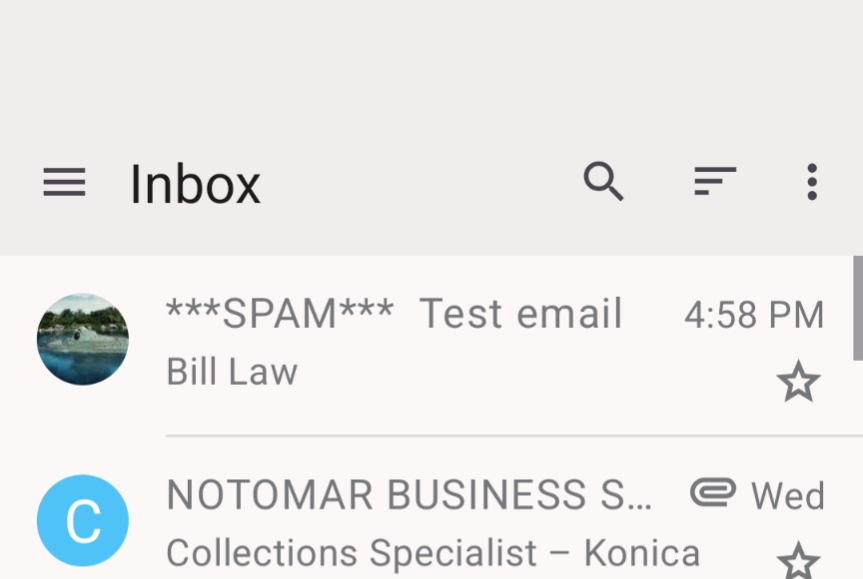This screenshot has width=863, height=579.
Task: Click the Collections Specialist – Konica sender
Action: coord(432,552)
